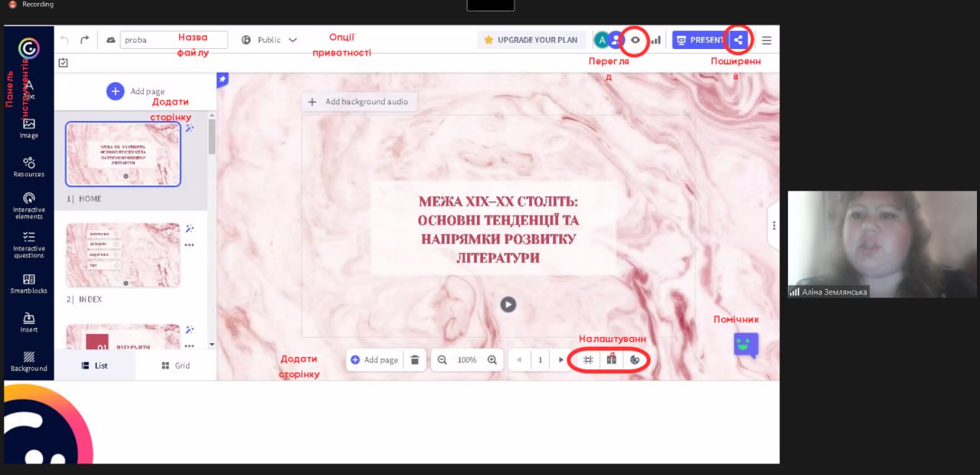Click the PRESENT button
The image size is (980, 475).
700,40
